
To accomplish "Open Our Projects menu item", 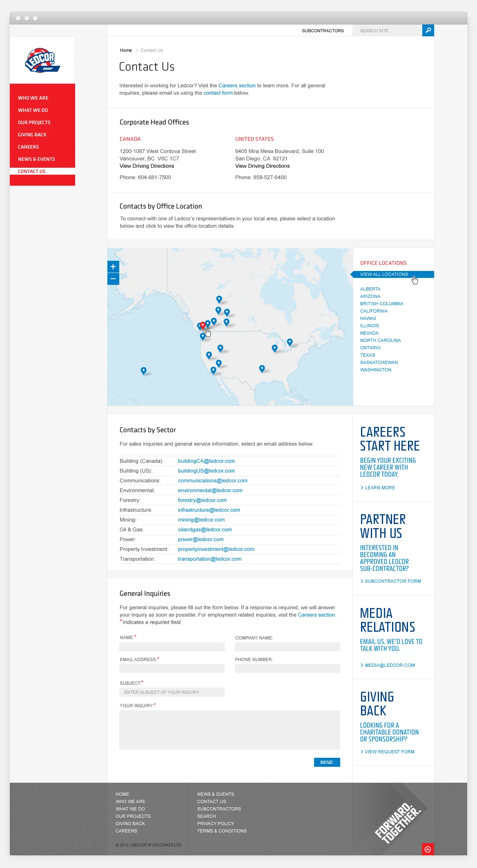I will 34,122.
